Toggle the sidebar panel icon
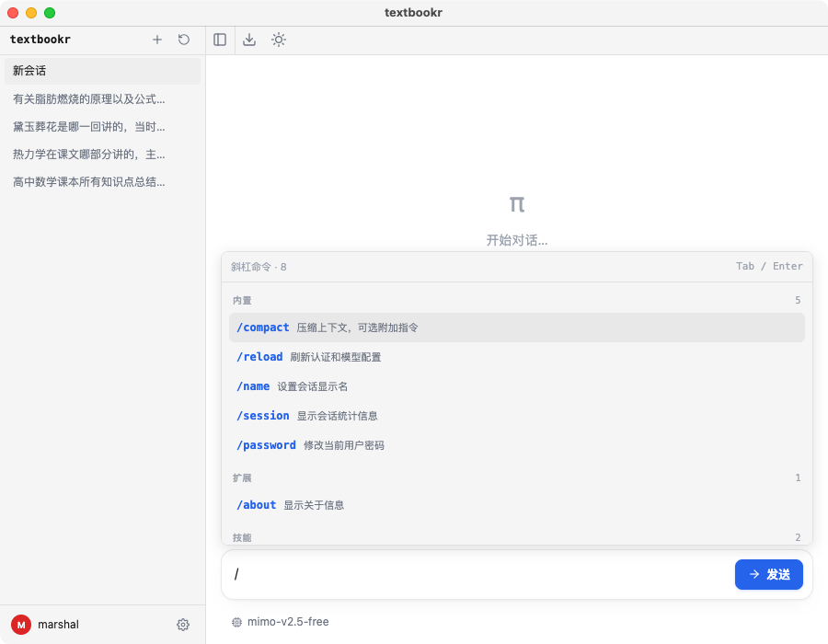The width and height of the screenshot is (828, 644). [220, 40]
